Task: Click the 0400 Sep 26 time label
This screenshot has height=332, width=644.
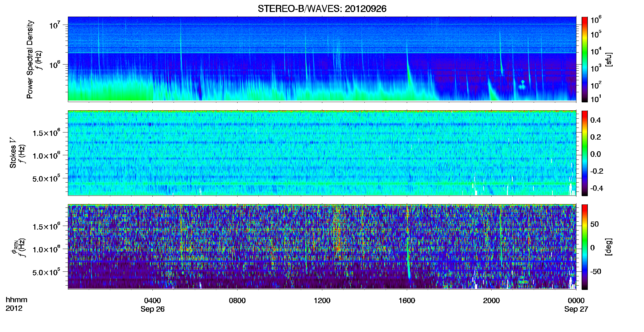Action: pyautogui.click(x=153, y=305)
